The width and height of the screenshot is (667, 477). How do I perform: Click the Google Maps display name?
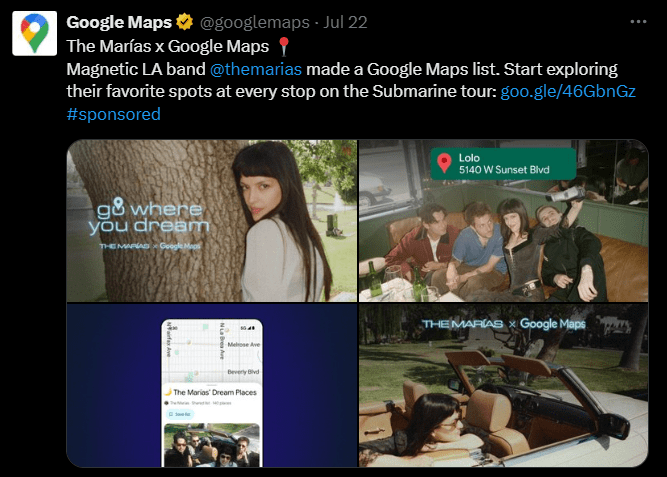point(119,22)
